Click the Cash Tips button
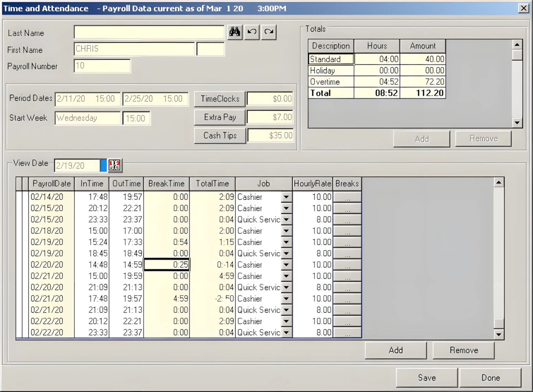This screenshot has width=533, height=392. coord(220,136)
